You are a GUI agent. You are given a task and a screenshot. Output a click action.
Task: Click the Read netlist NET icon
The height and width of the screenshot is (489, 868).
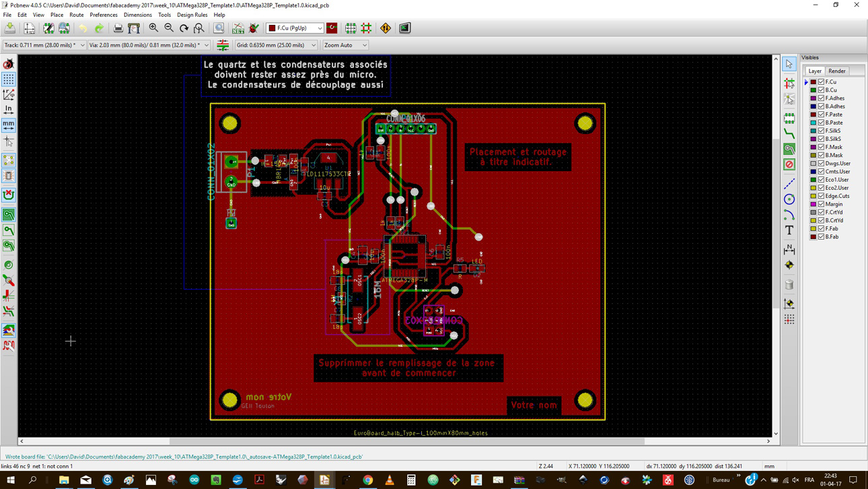click(238, 28)
